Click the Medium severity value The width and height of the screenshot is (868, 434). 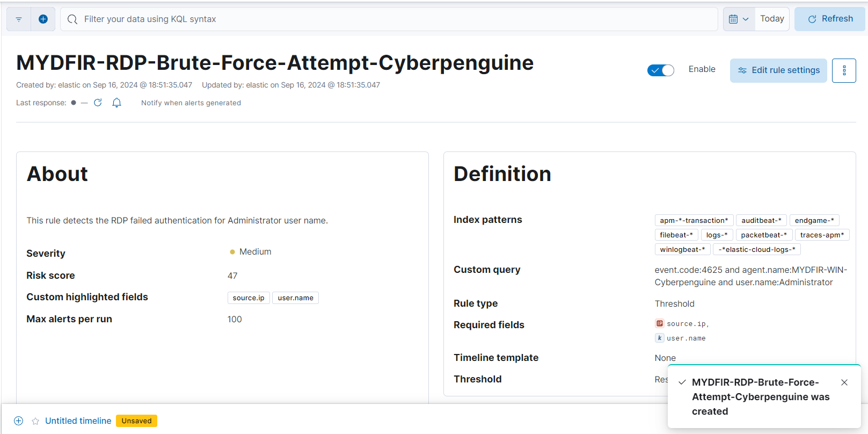255,252
